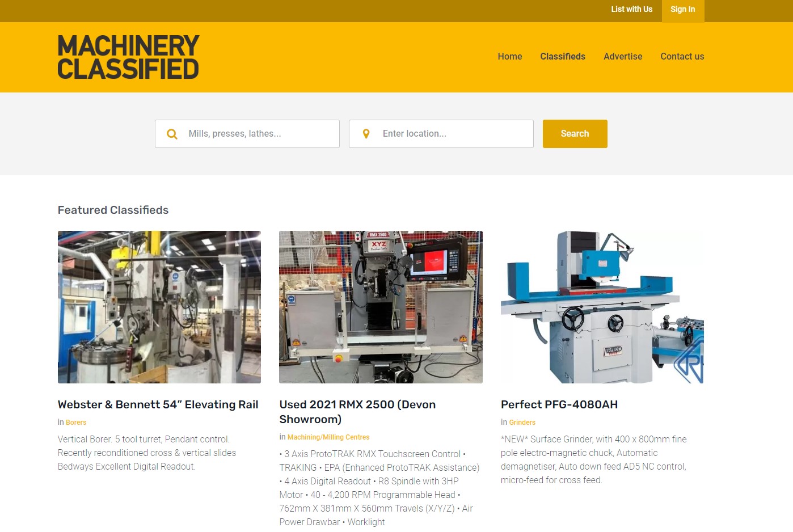Open the RMX 2500 milling machine photo
The image size is (793, 532).
click(x=381, y=307)
